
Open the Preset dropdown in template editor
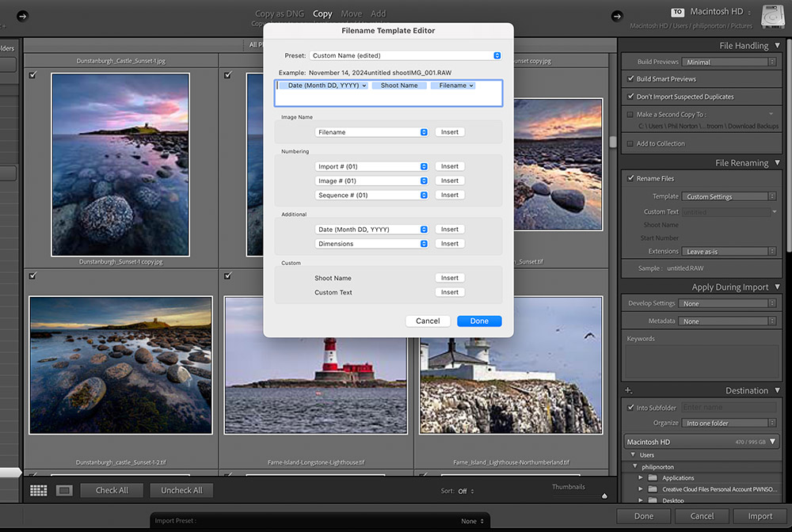click(405, 55)
